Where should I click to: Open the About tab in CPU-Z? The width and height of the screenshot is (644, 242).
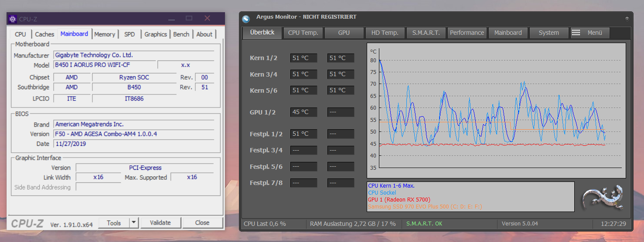tap(204, 34)
